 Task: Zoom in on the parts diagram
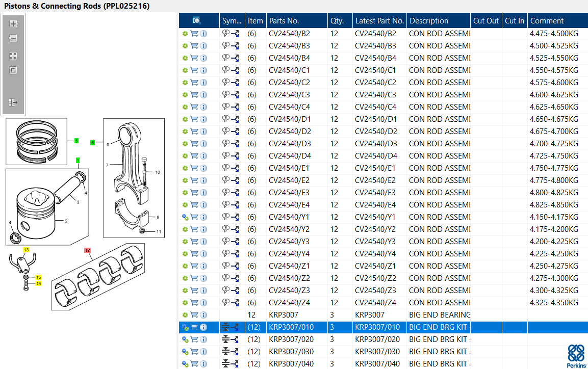[13, 24]
